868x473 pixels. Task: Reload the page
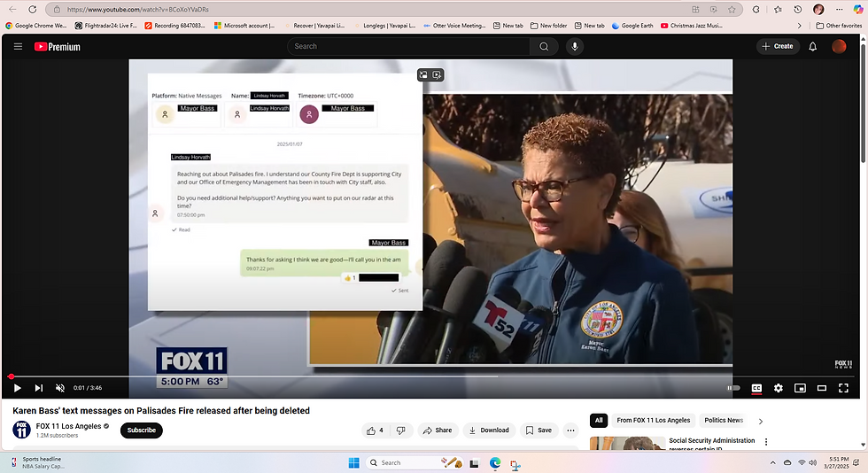tap(33, 10)
